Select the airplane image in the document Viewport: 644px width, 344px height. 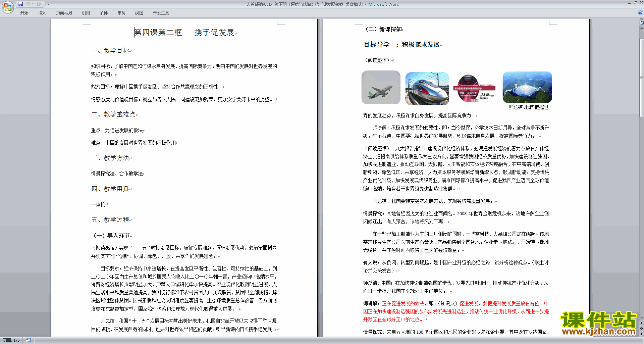click(381, 87)
